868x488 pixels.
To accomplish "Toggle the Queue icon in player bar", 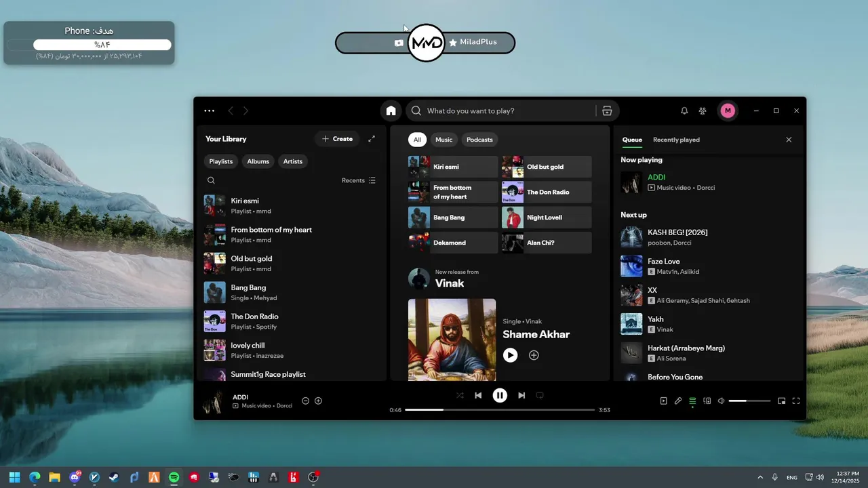I will click(692, 401).
